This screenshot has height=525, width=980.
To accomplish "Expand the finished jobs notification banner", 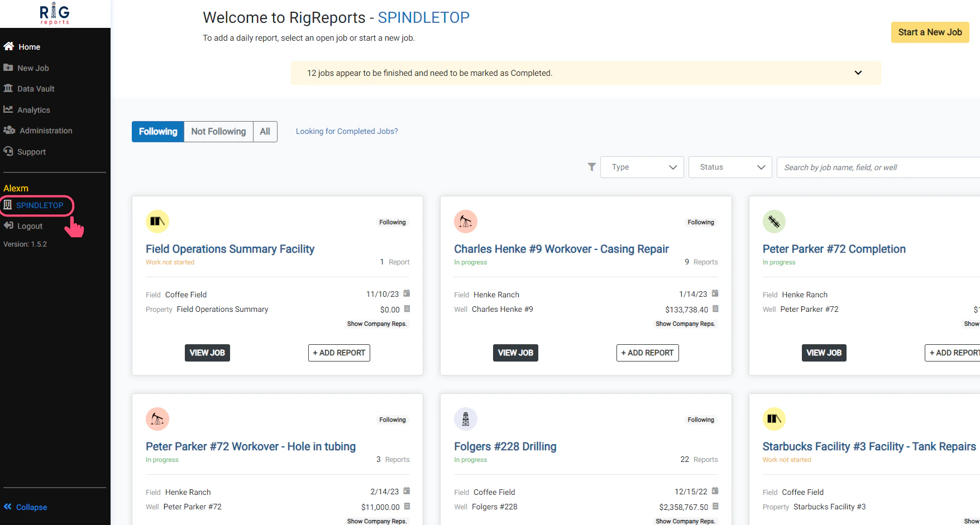I will coord(858,73).
